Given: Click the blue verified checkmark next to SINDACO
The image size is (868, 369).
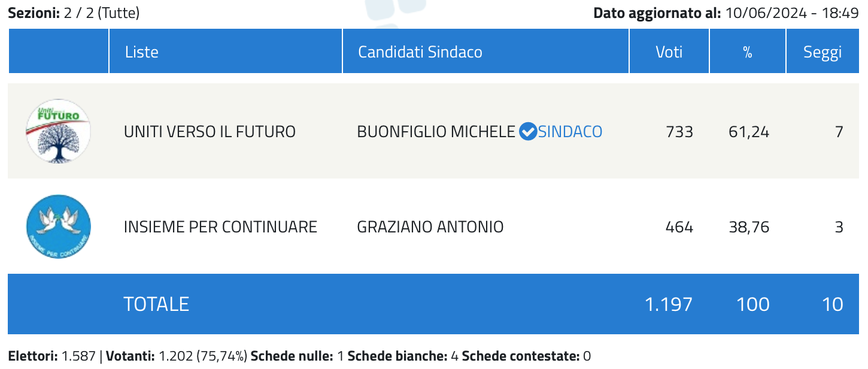Looking at the screenshot, I should (x=527, y=131).
